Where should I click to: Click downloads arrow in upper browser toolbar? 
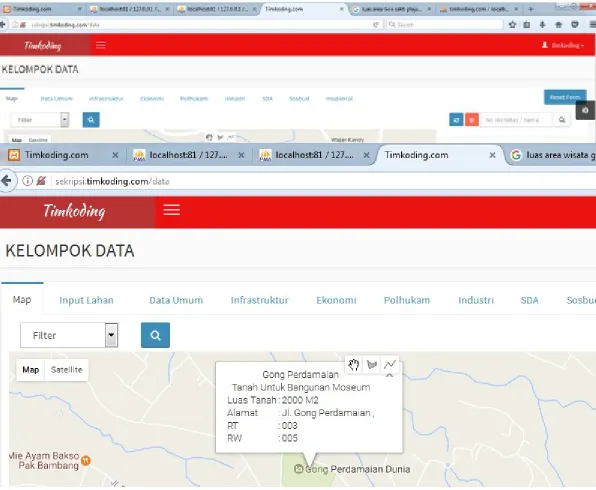tap(542, 25)
